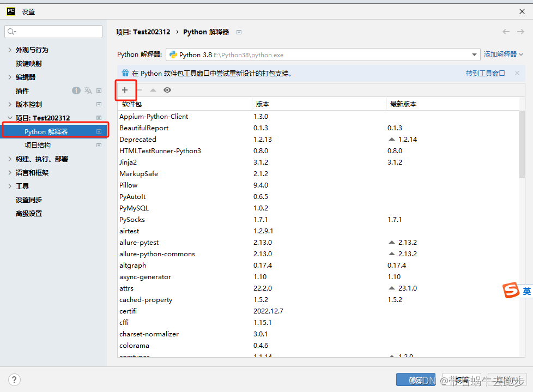
Task: Select the Jinja2 package row
Action: click(318, 162)
